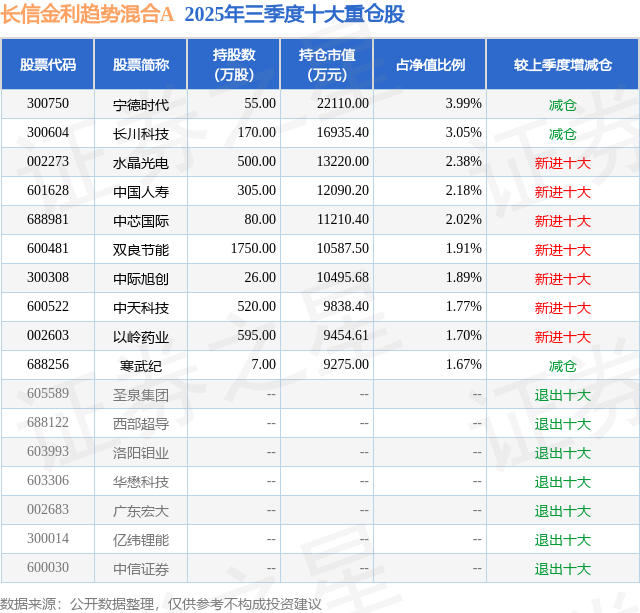Click the 股票代码 column header
The image size is (640, 613).
48,64
